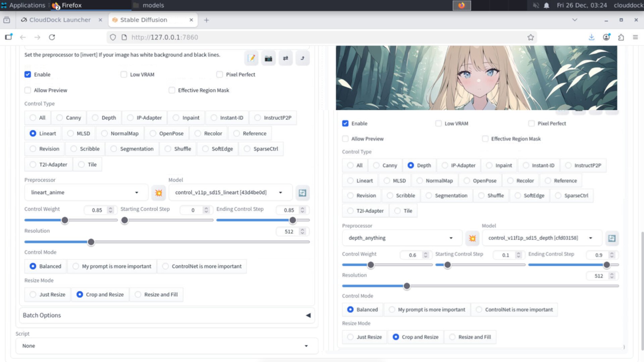Select ControlNet is more important on left
This screenshot has width=644, height=362.
[x=165, y=266]
